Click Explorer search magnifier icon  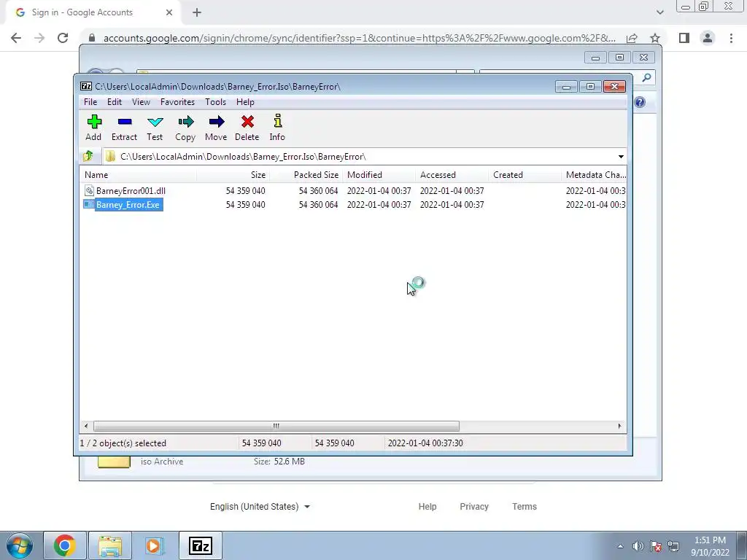[x=646, y=77]
